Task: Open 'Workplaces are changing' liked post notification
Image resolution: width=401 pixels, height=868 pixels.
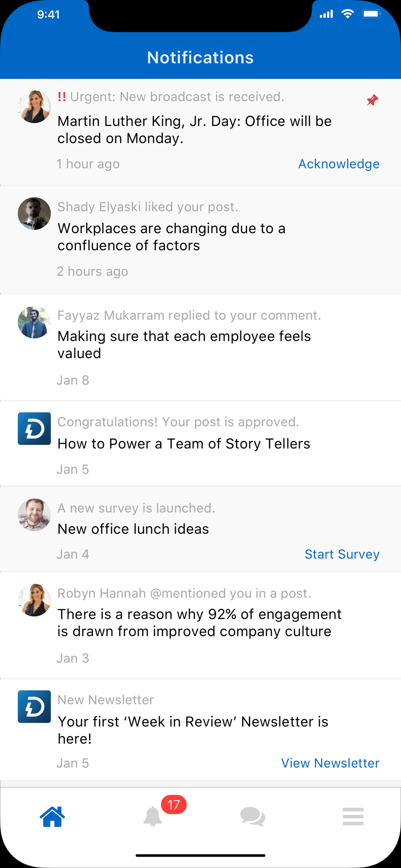Action: tap(200, 240)
